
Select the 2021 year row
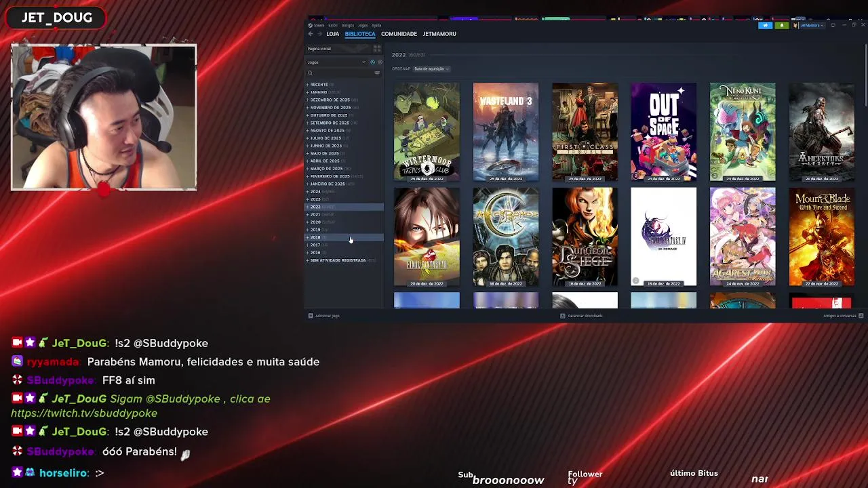pyautogui.click(x=344, y=214)
